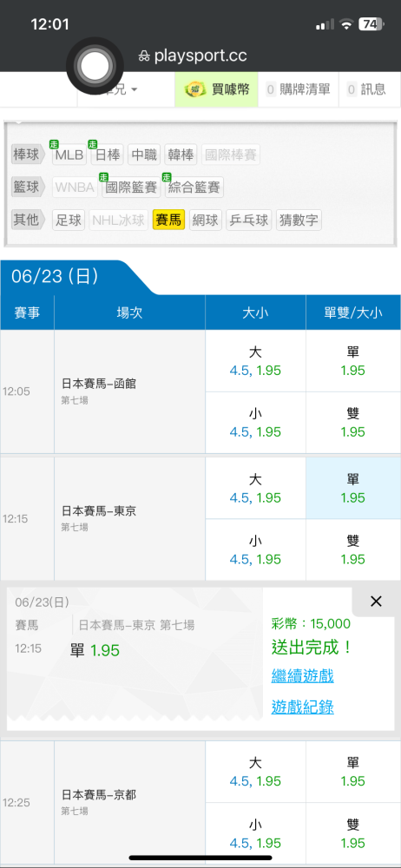Click the 單雙/大小 column header
This screenshot has width=401, height=868.
[x=352, y=312]
